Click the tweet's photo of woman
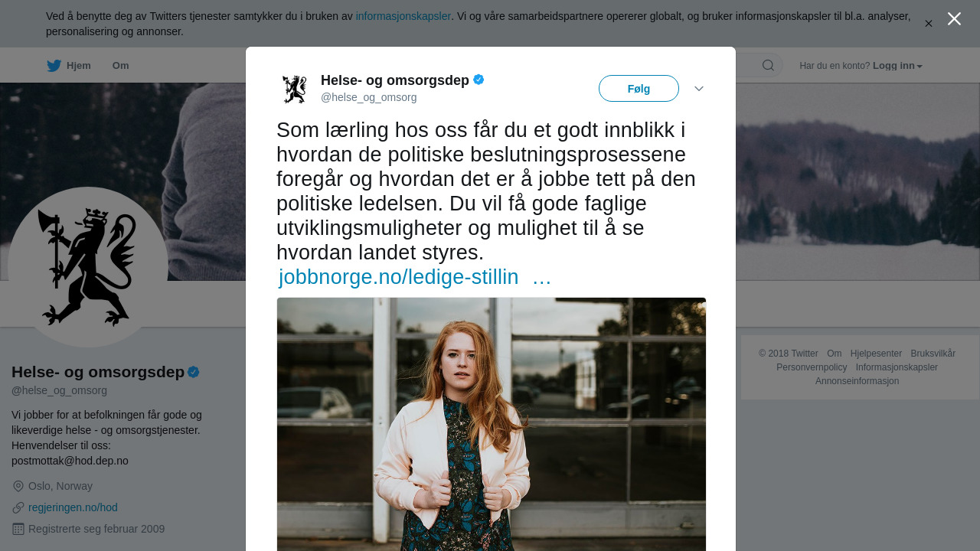Image resolution: width=980 pixels, height=551 pixels. [492, 424]
